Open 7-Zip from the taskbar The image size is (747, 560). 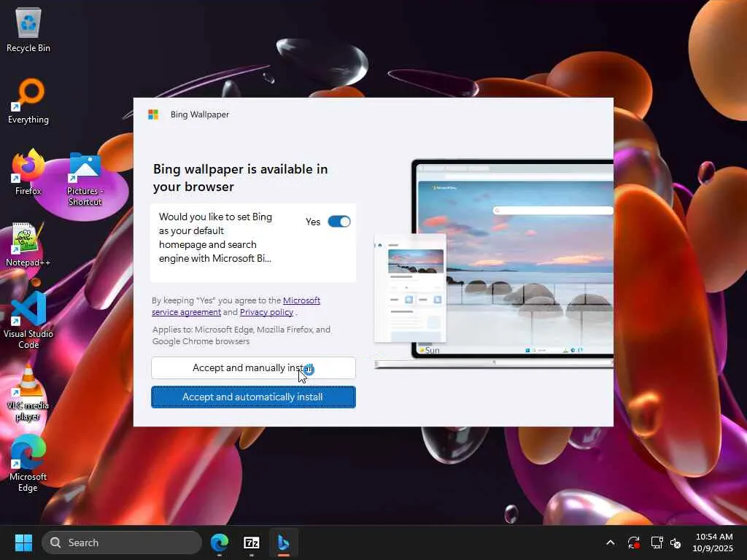[252, 542]
